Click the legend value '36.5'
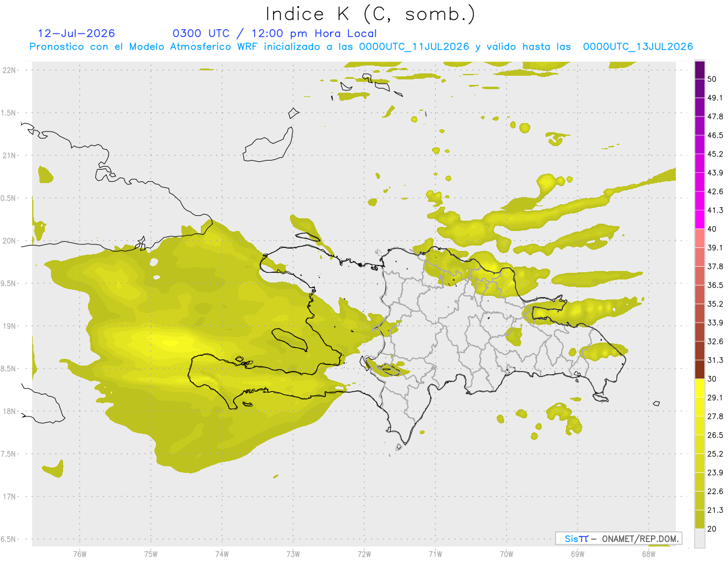Image resolution: width=728 pixels, height=562 pixels. (x=715, y=285)
